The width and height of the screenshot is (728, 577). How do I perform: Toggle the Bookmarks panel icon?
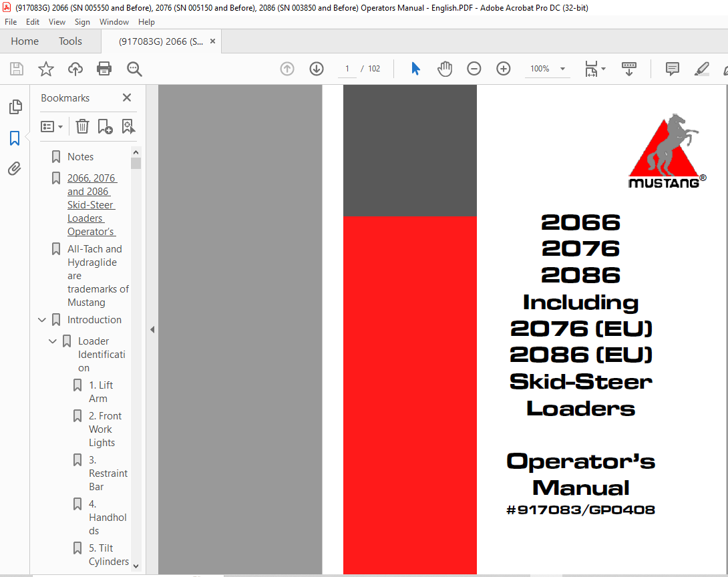click(x=15, y=138)
